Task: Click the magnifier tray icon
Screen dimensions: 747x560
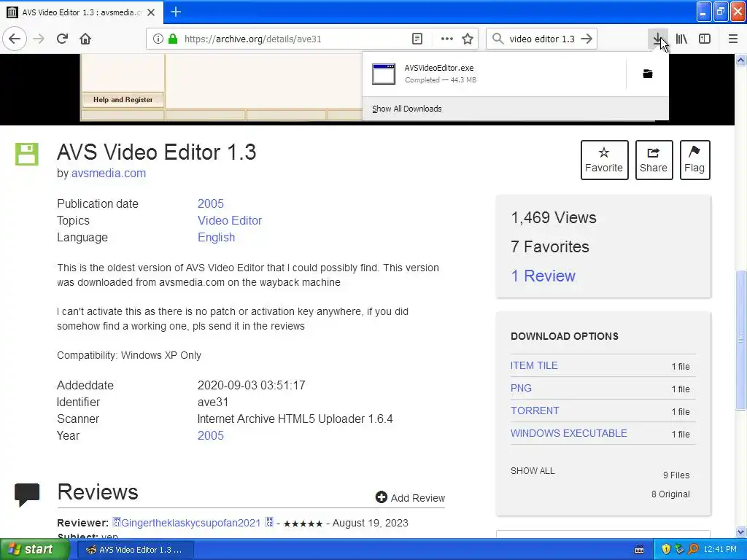Action: tap(693, 550)
